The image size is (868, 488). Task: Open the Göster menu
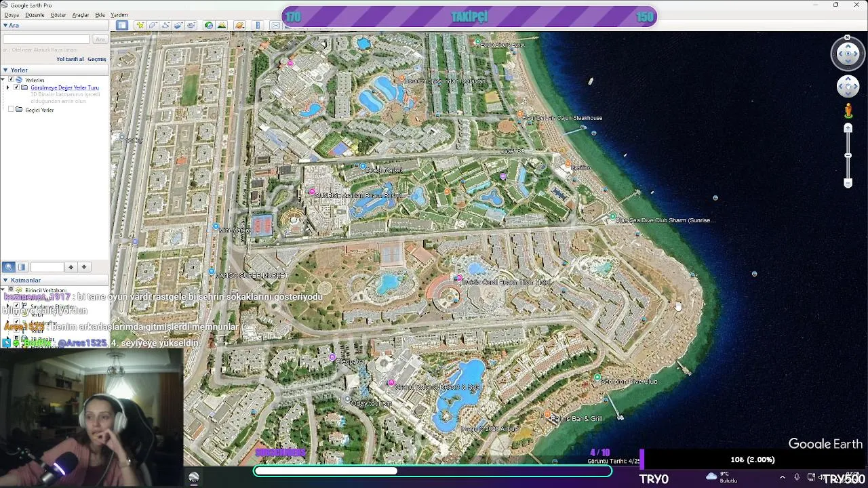[58, 15]
